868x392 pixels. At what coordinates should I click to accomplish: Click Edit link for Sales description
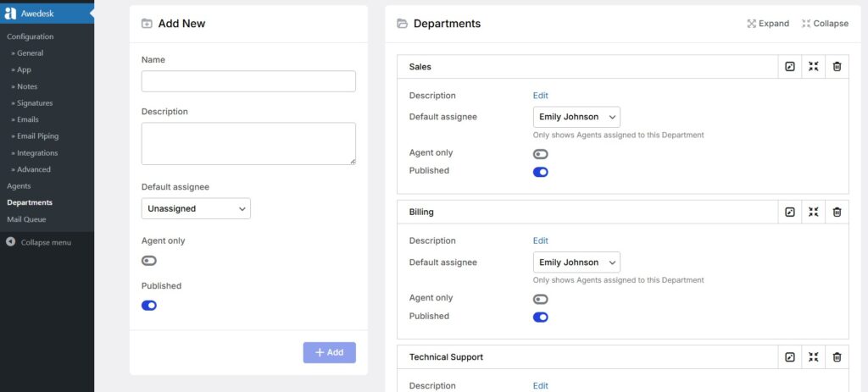pos(540,96)
